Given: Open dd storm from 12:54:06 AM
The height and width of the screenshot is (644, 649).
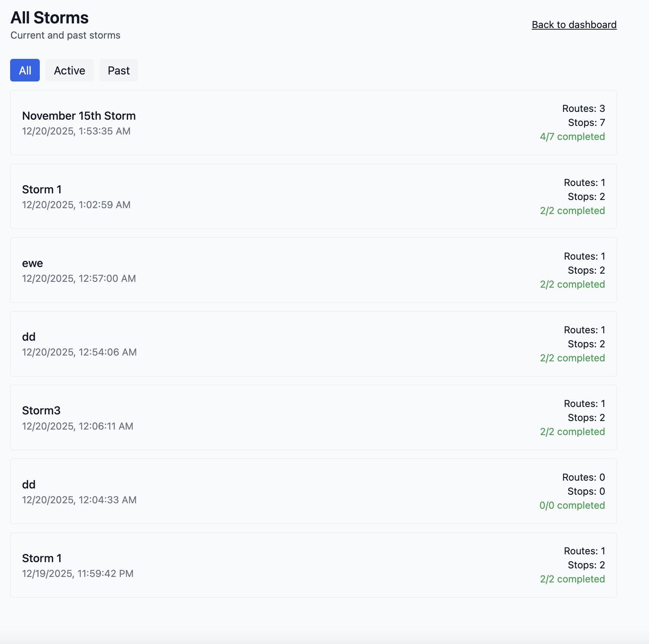Looking at the screenshot, I should click(29, 337).
